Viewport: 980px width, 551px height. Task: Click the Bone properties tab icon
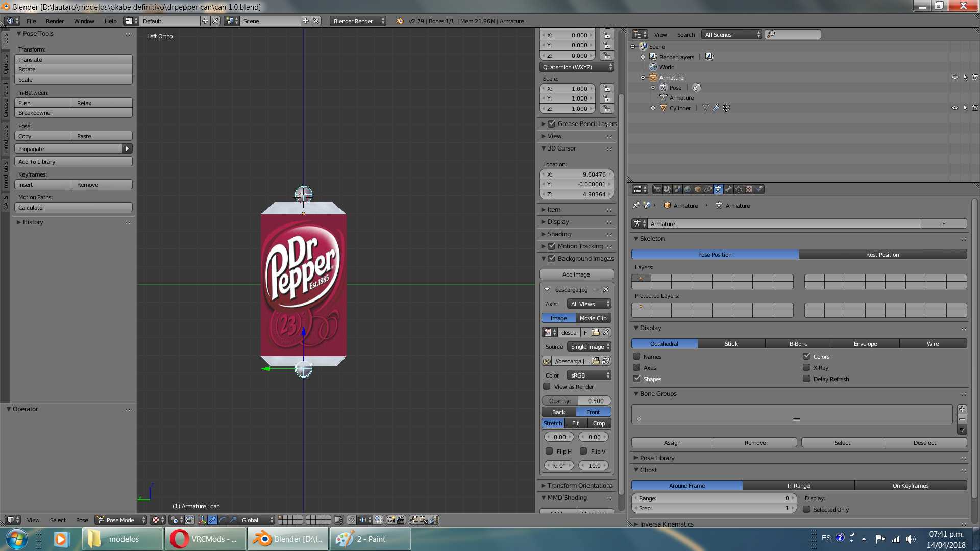[728, 189]
